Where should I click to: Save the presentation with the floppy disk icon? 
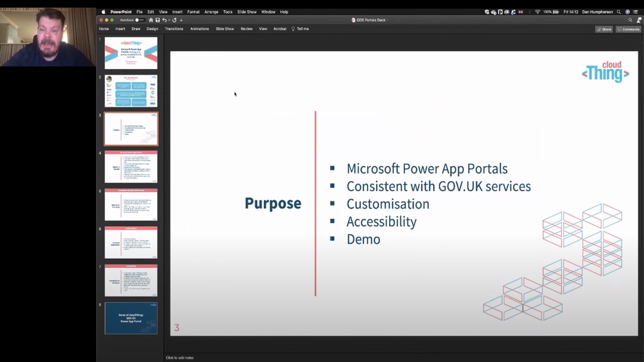157,20
